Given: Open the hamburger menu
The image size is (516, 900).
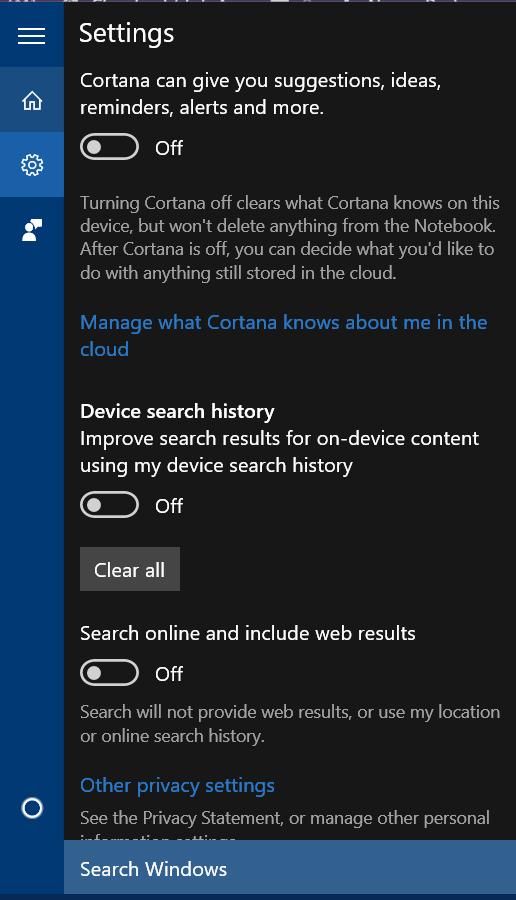Looking at the screenshot, I should coord(32,36).
